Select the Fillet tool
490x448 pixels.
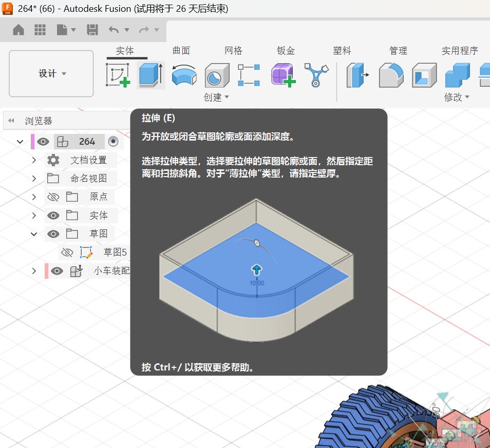coord(391,75)
